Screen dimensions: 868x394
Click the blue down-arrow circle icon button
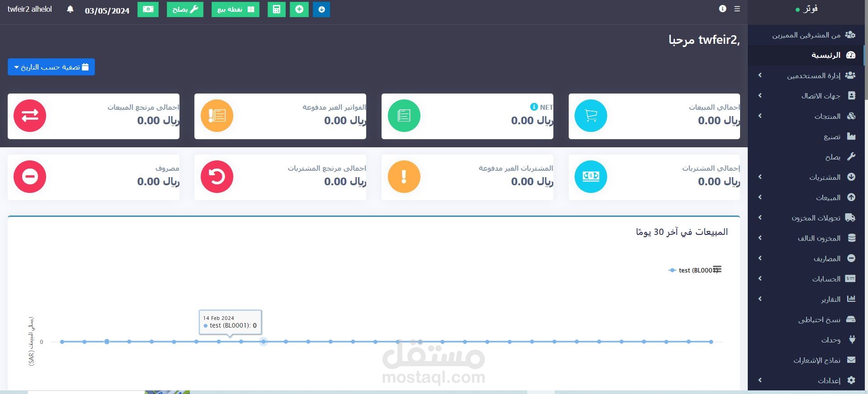[321, 9]
